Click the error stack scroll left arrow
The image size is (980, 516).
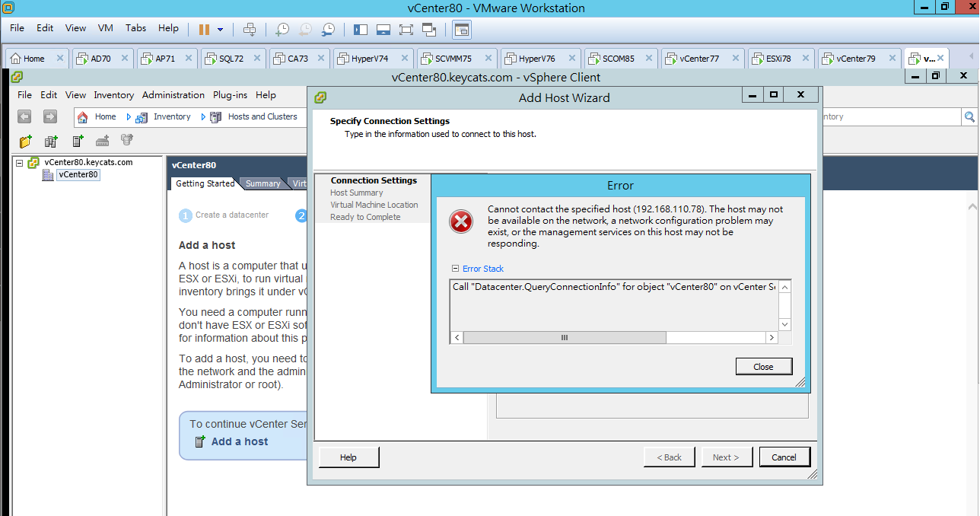pos(457,337)
